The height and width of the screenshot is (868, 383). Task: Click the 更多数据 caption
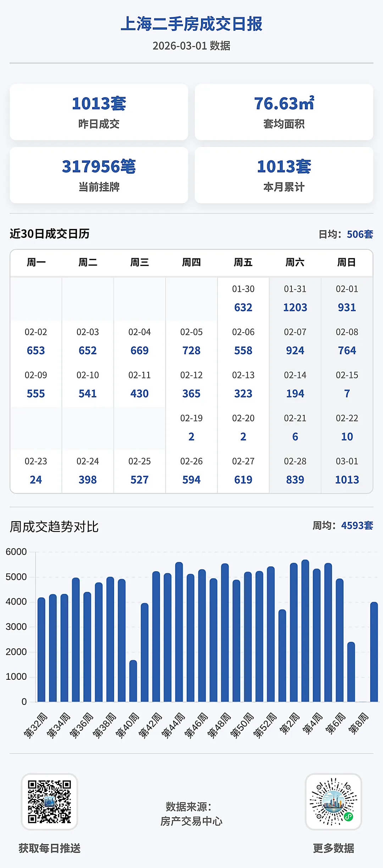pyautogui.click(x=333, y=848)
